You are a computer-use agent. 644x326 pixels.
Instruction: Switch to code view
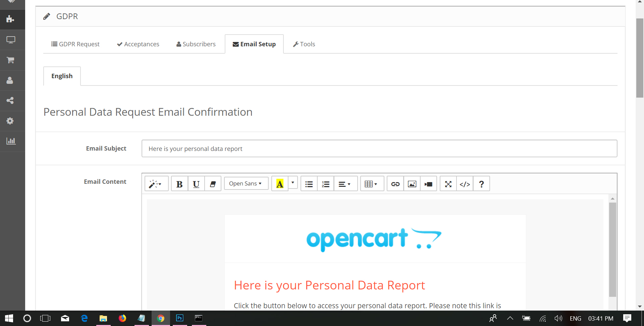[465, 184]
